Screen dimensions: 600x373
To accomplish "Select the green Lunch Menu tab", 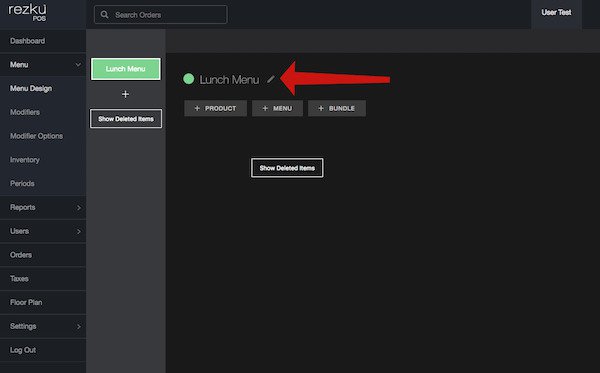I will point(126,69).
